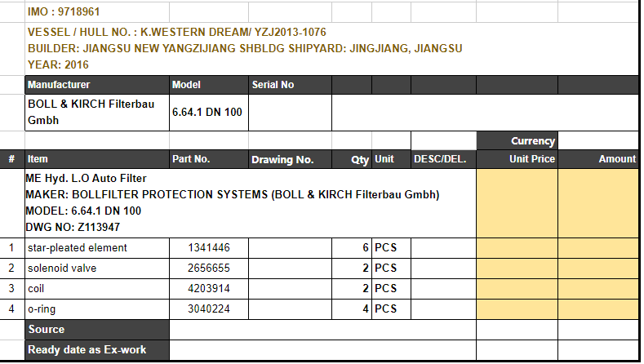Select the yellow unit price cell for o-ring
The width and height of the screenshot is (644, 364).
(x=517, y=309)
